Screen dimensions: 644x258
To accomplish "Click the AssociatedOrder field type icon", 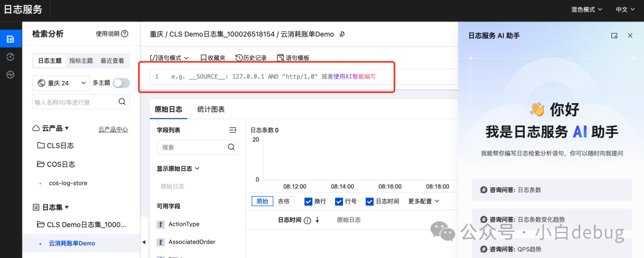I will coord(161,242).
